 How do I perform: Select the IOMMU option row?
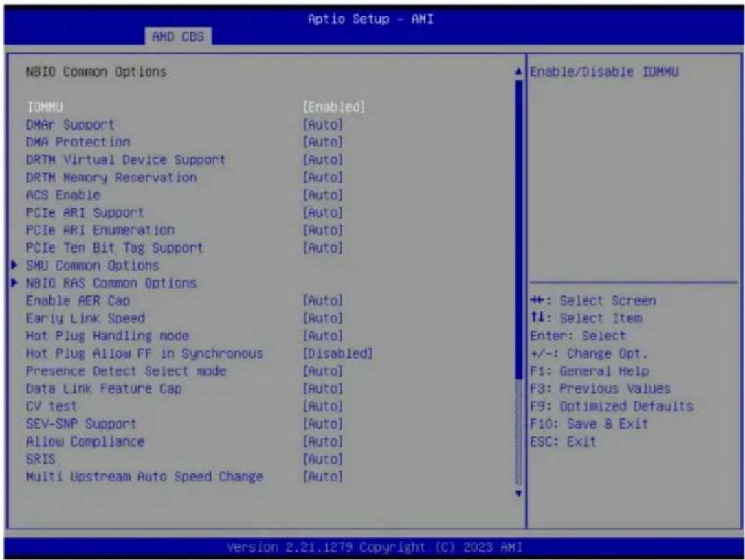point(45,107)
